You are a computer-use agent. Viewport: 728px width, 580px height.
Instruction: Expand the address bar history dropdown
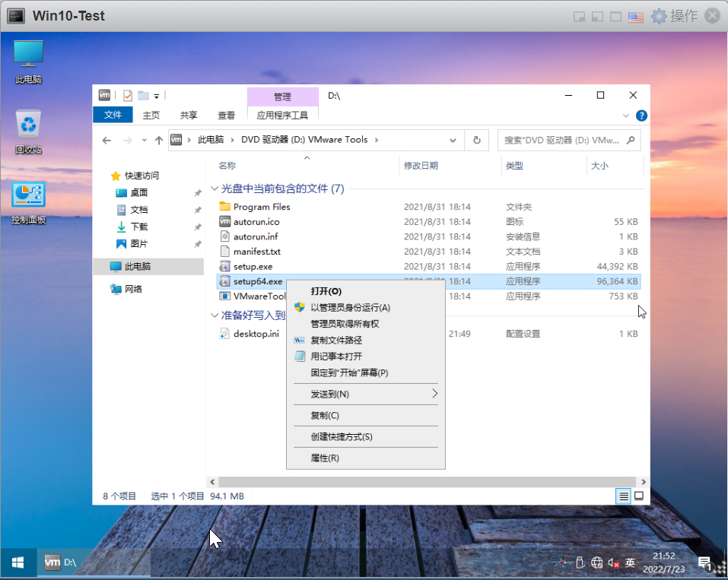click(453, 140)
